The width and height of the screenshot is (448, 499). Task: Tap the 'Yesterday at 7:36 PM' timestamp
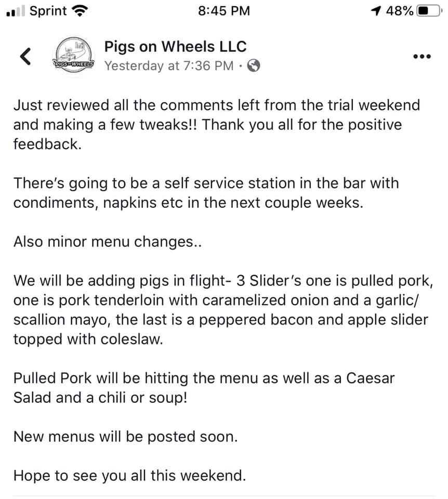tap(168, 66)
